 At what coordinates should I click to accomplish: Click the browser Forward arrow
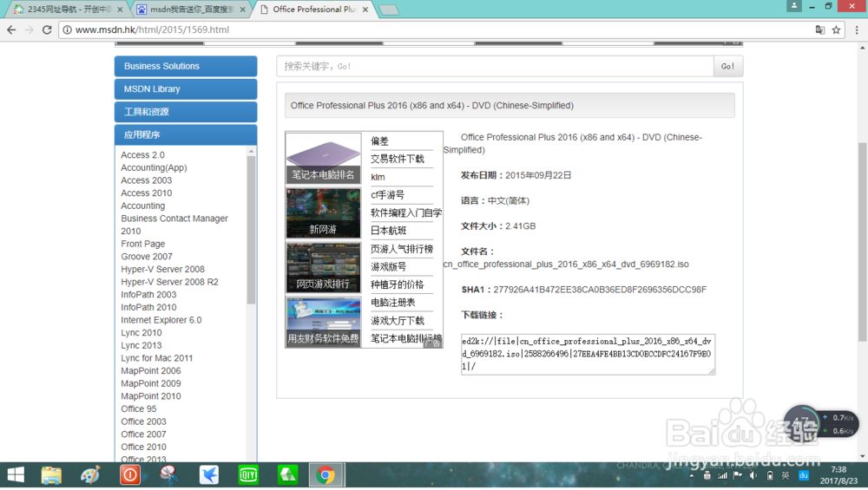(x=29, y=29)
